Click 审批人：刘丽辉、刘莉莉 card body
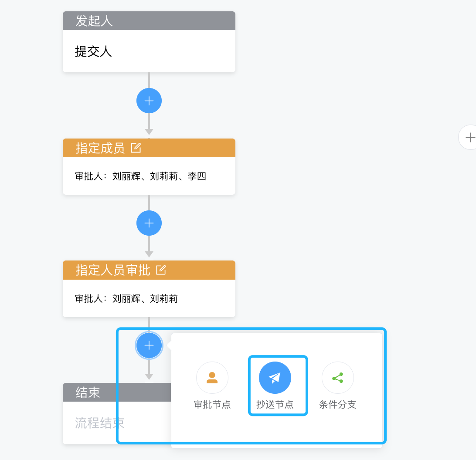The width and height of the screenshot is (476, 460). [x=149, y=298]
